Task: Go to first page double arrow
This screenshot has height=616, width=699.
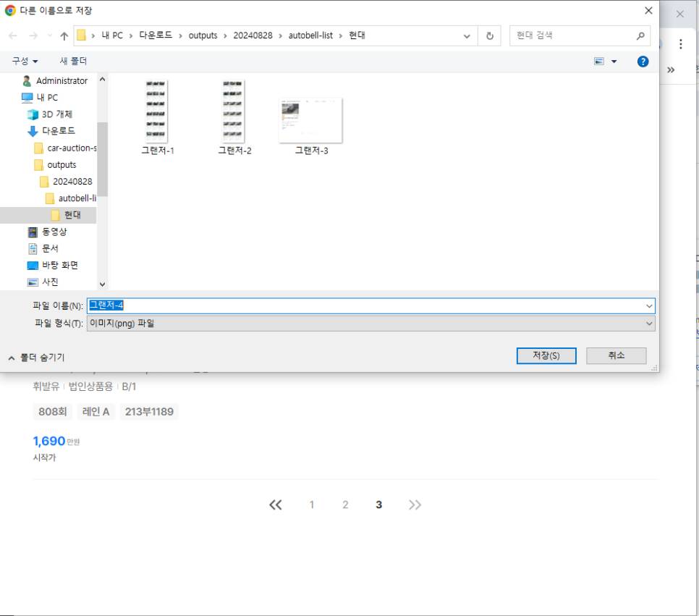Action: point(276,505)
